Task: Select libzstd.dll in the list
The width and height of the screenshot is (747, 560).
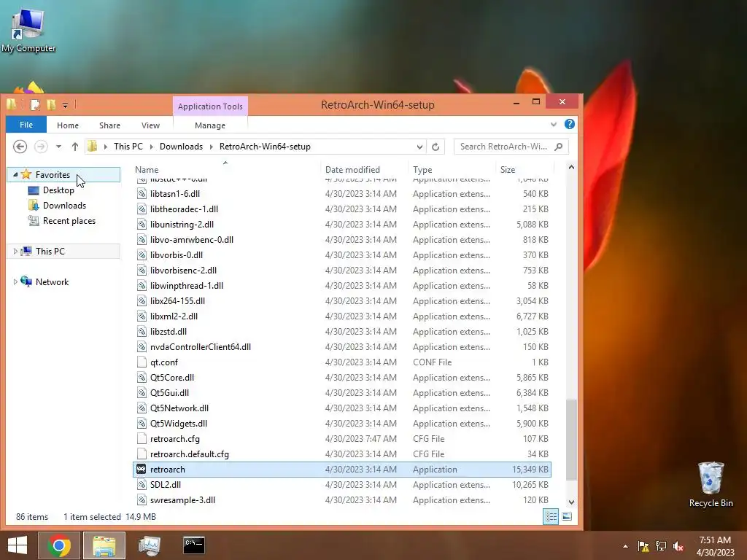Action: point(341,332)
